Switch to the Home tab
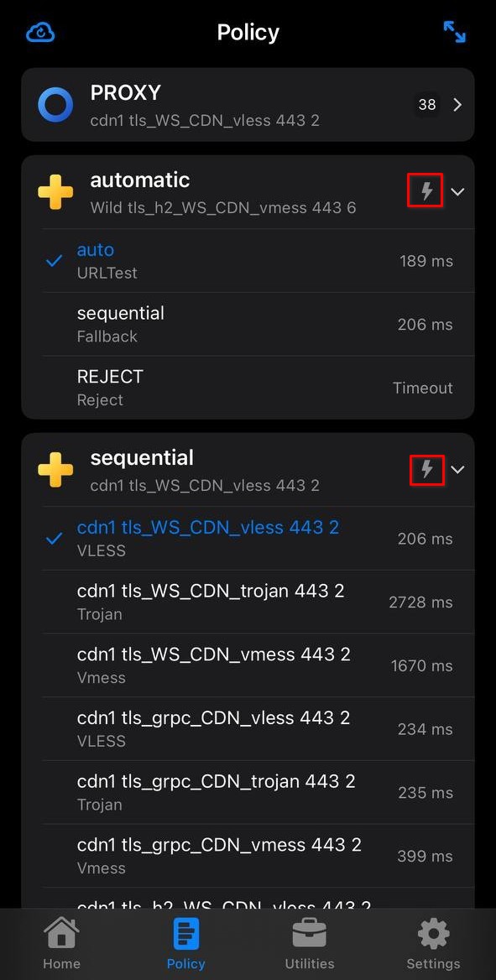 tap(61, 943)
